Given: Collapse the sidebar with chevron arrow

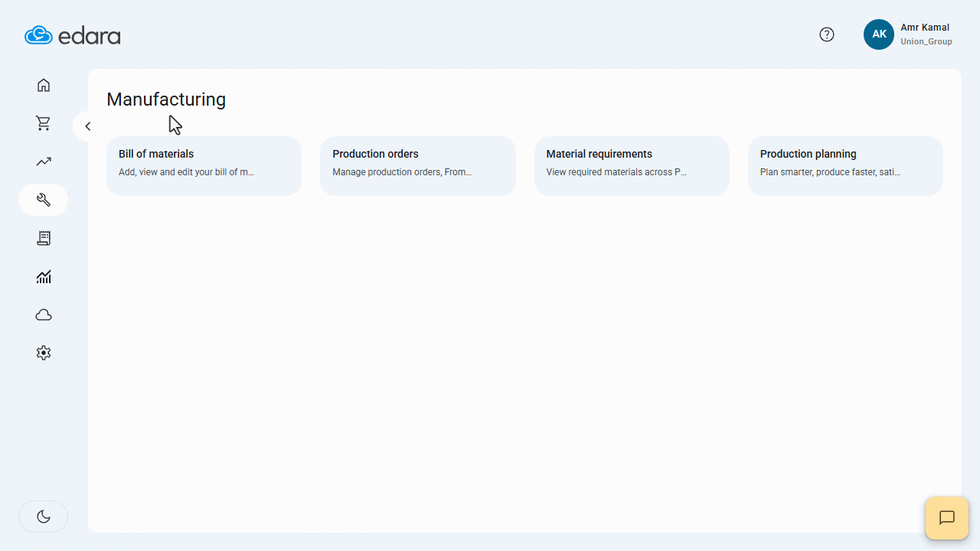Looking at the screenshot, I should coord(87,126).
